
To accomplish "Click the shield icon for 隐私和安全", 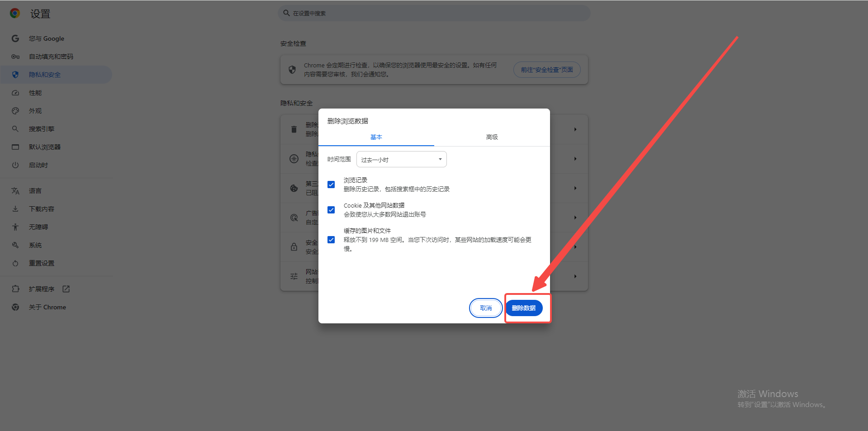I will point(15,75).
